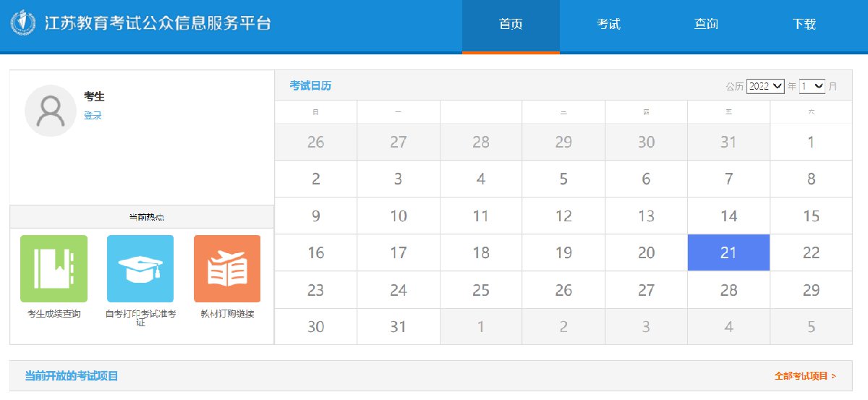Open the year 2022 dropdown
This screenshot has height=400, width=868.
pos(765,86)
